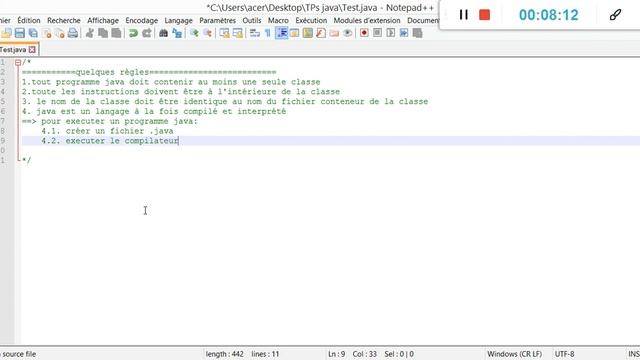Save the file via the floppy icon
This screenshot has height=360, width=640.
pyautogui.click(x=20, y=33)
